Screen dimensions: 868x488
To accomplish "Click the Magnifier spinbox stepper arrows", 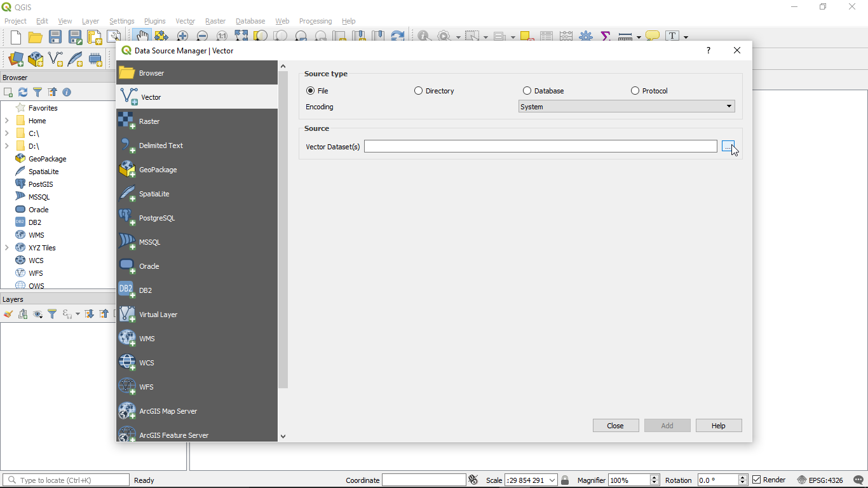I will point(654,480).
